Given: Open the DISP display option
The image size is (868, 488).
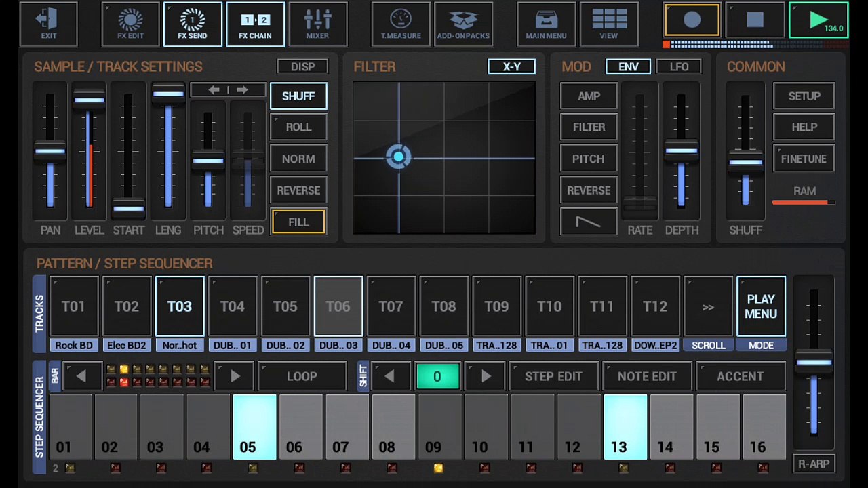Looking at the screenshot, I should point(302,66).
